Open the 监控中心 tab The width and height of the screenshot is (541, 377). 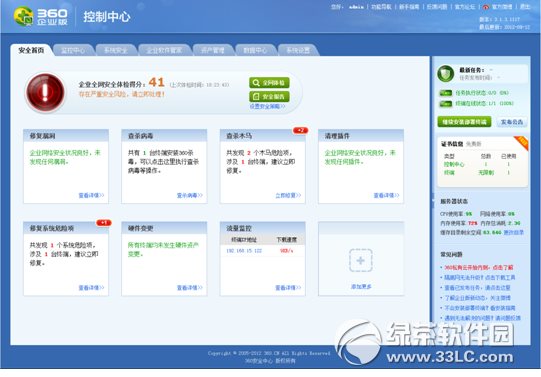(73, 50)
